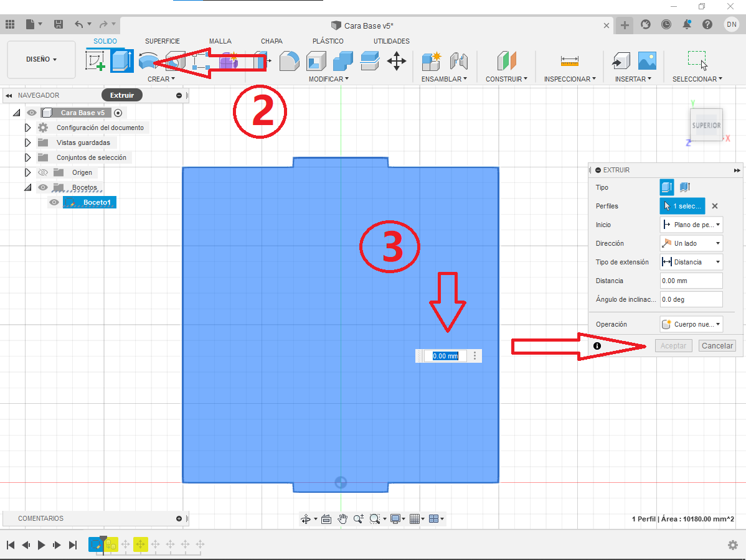The height and width of the screenshot is (560, 746).
Task: Select the Revolve tool
Action: coord(148,61)
